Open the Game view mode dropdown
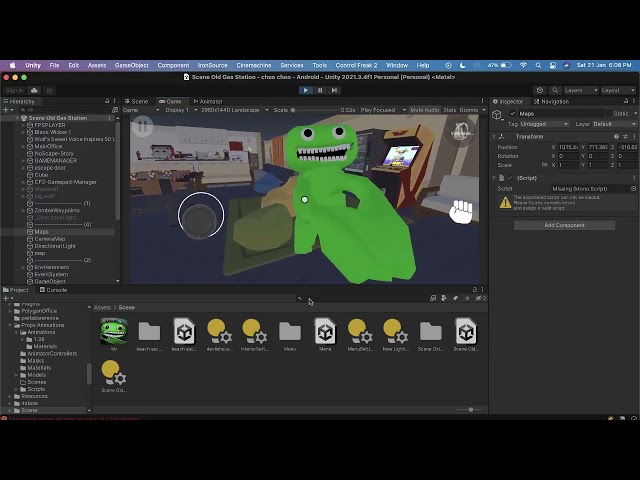Screen dimensions: 640x480 (141, 110)
